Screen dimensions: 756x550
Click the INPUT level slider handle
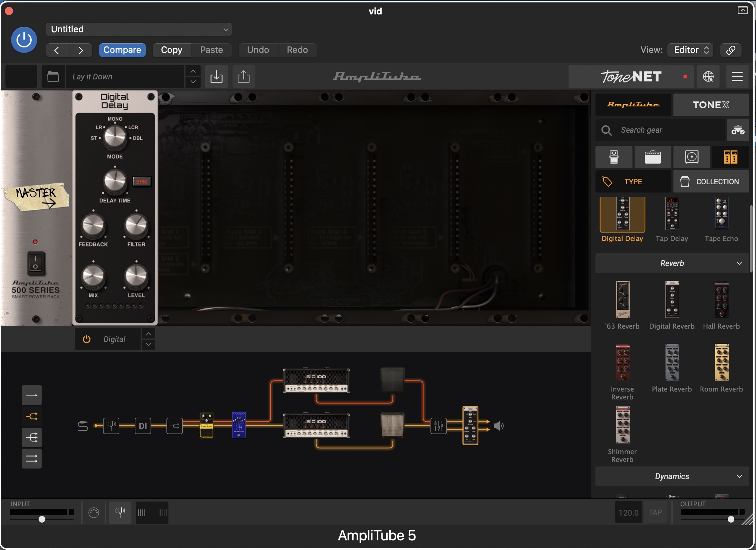[42, 519]
